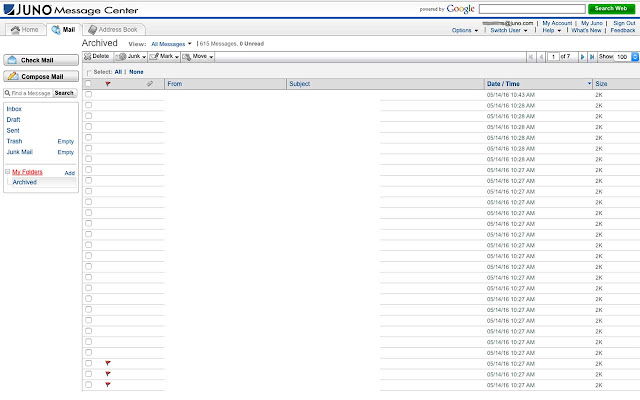The width and height of the screenshot is (640, 400).
Task: Click Select None link
Action: click(136, 72)
